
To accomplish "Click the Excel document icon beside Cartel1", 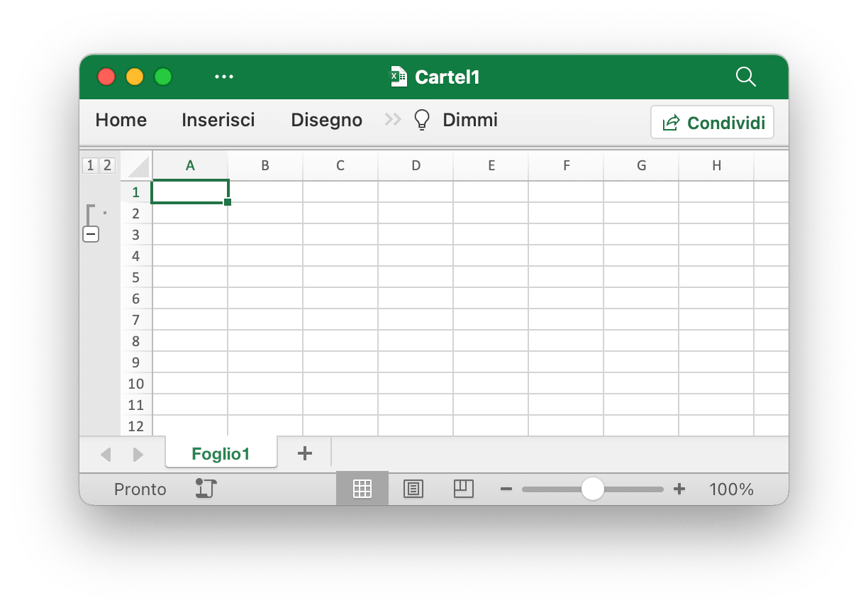I will 399,77.
